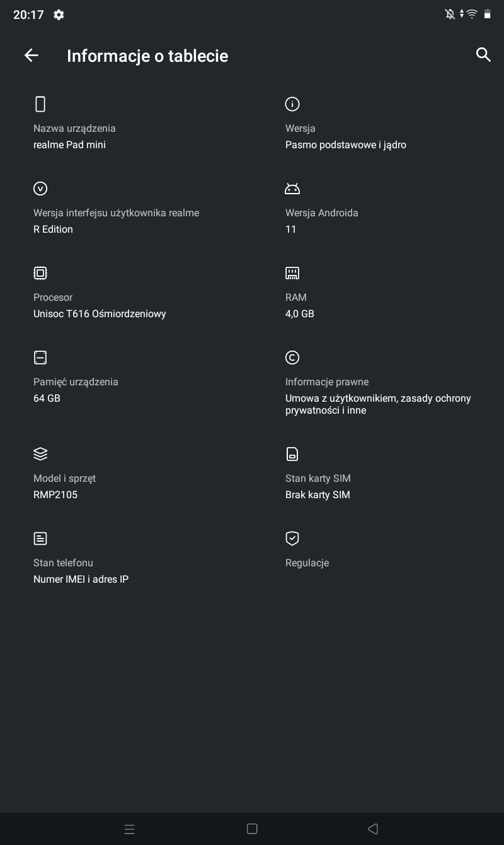Tap the device storage icon
504x845 pixels.
click(x=40, y=358)
